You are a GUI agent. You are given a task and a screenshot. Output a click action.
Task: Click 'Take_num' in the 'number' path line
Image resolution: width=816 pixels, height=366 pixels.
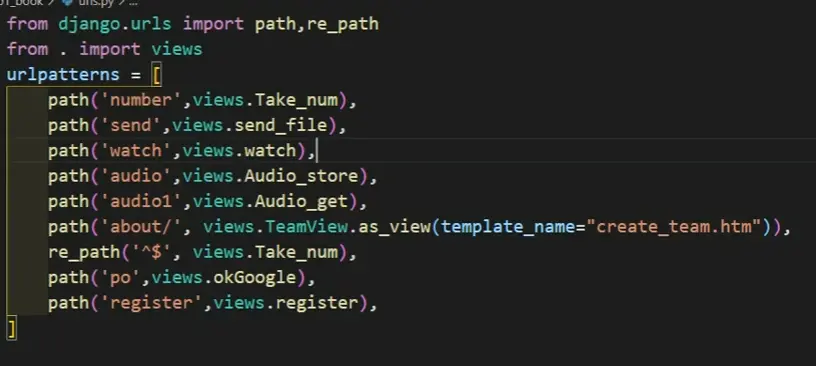click(x=296, y=100)
